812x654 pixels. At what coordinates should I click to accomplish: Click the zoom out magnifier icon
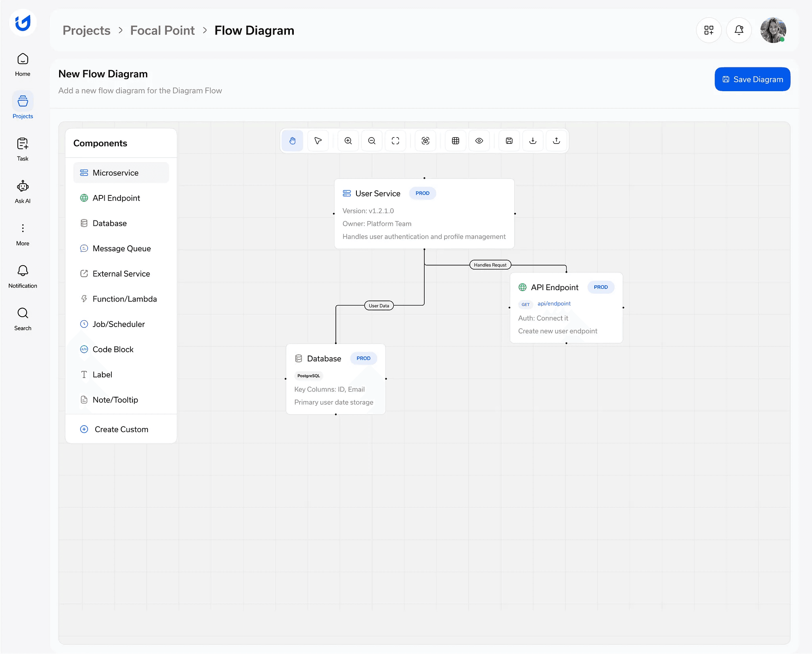372,141
